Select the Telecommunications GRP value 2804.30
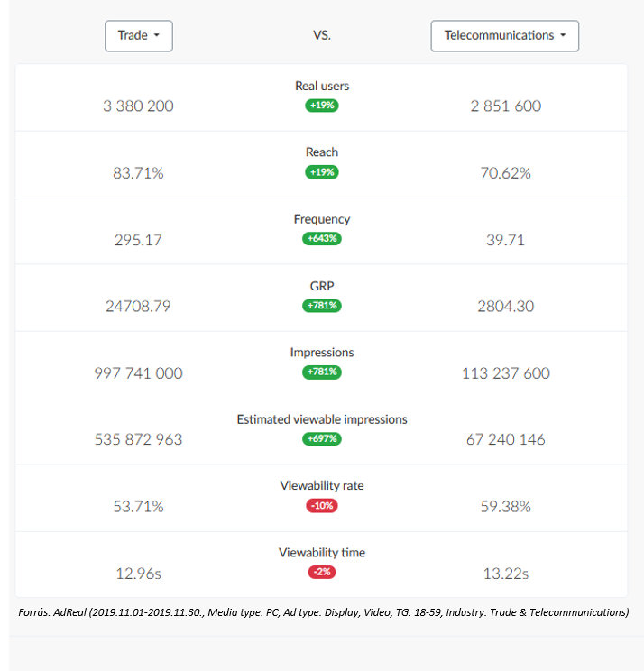The image size is (644, 671). tap(505, 307)
